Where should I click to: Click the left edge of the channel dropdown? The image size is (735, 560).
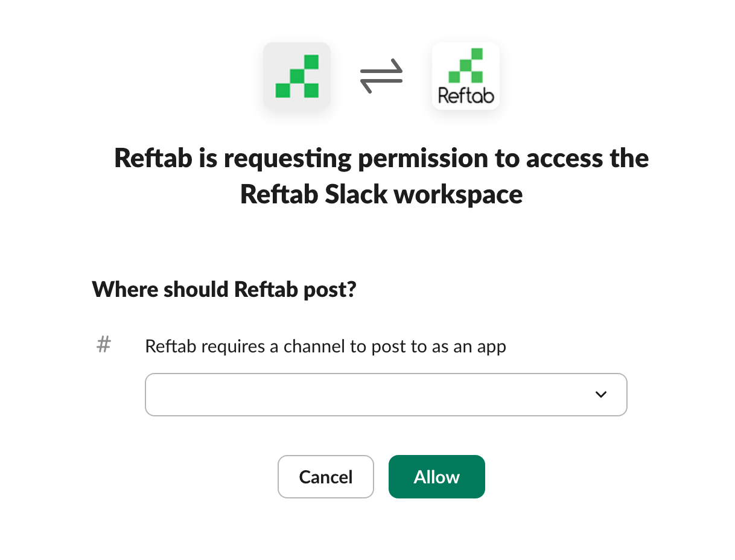pyautogui.click(x=152, y=395)
